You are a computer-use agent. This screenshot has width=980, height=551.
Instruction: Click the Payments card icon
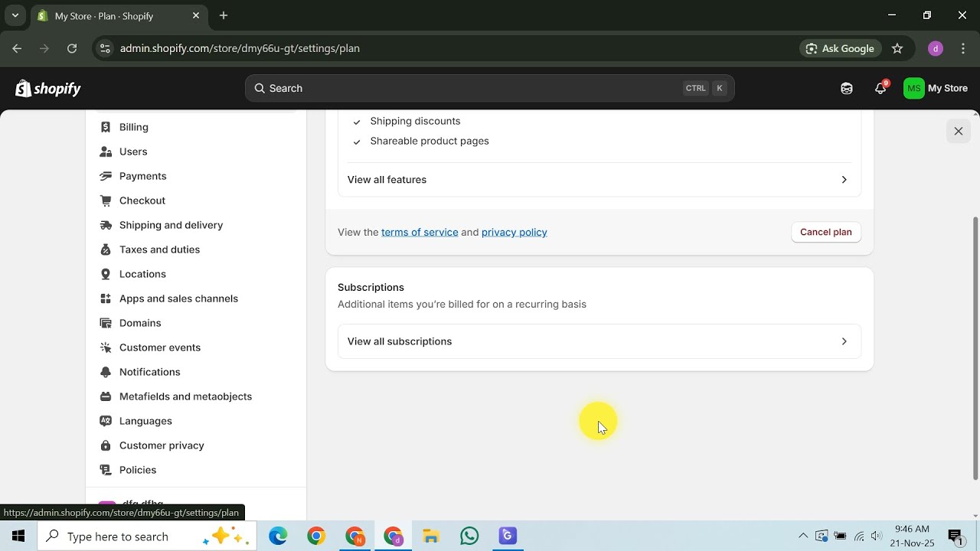106,176
